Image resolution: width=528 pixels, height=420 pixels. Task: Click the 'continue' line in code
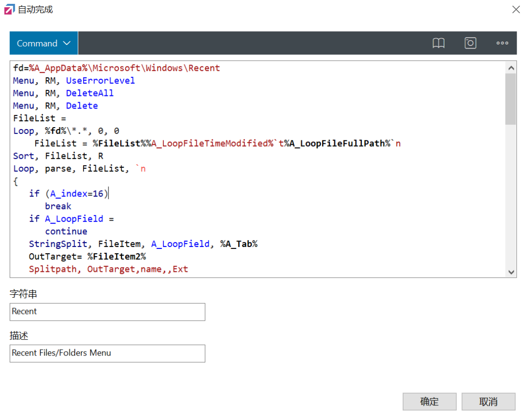pyautogui.click(x=66, y=231)
